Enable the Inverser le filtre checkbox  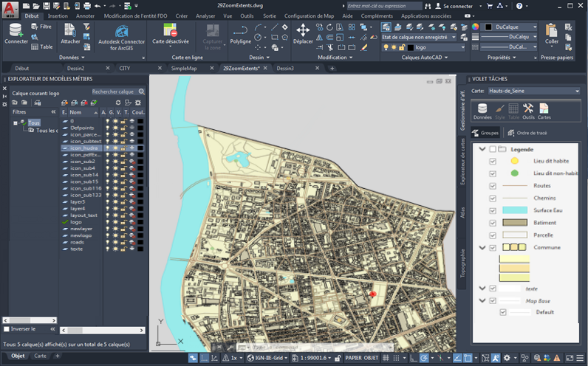click(x=7, y=329)
